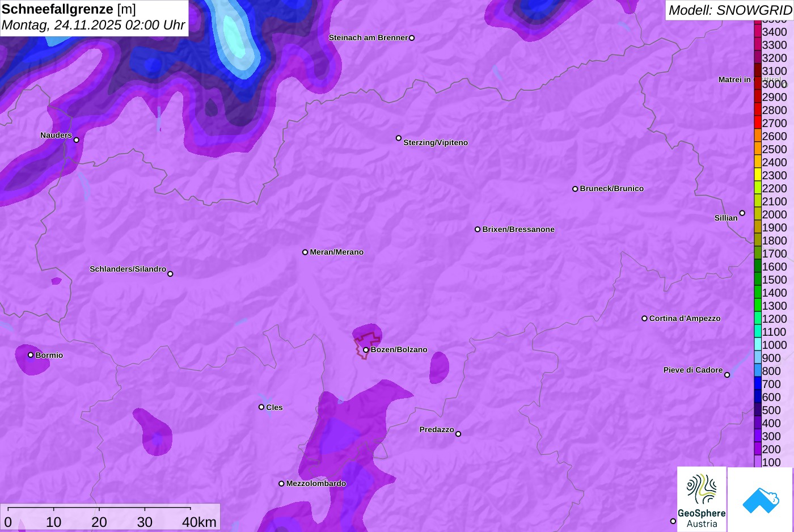Select the Schlanders/Silandro marker dot
The image size is (794, 532).
[170, 274]
